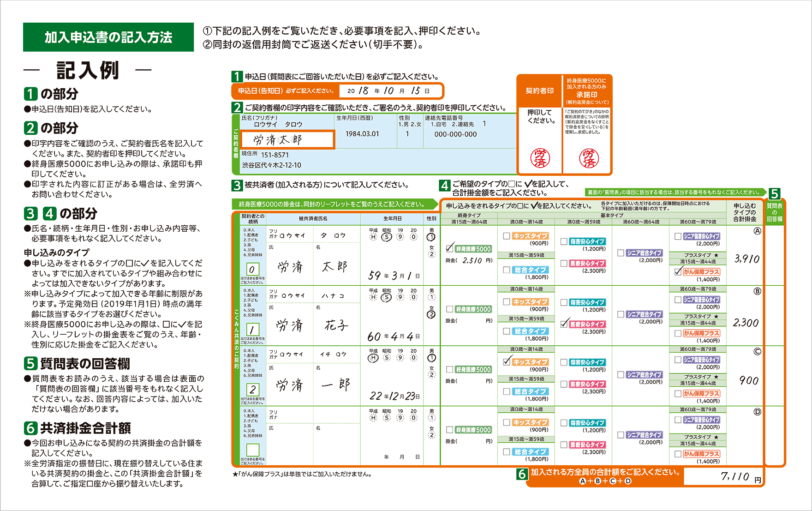Click the circled Ⓐ marker in first row

[757, 231]
